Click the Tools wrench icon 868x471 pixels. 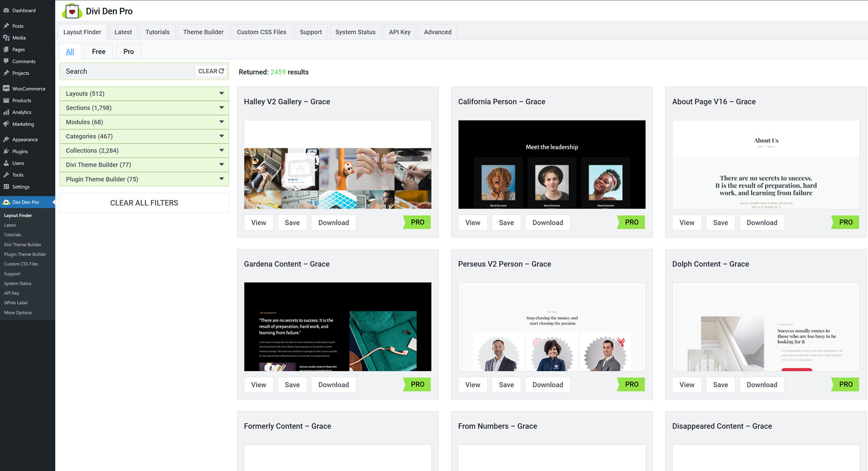pyautogui.click(x=6, y=175)
